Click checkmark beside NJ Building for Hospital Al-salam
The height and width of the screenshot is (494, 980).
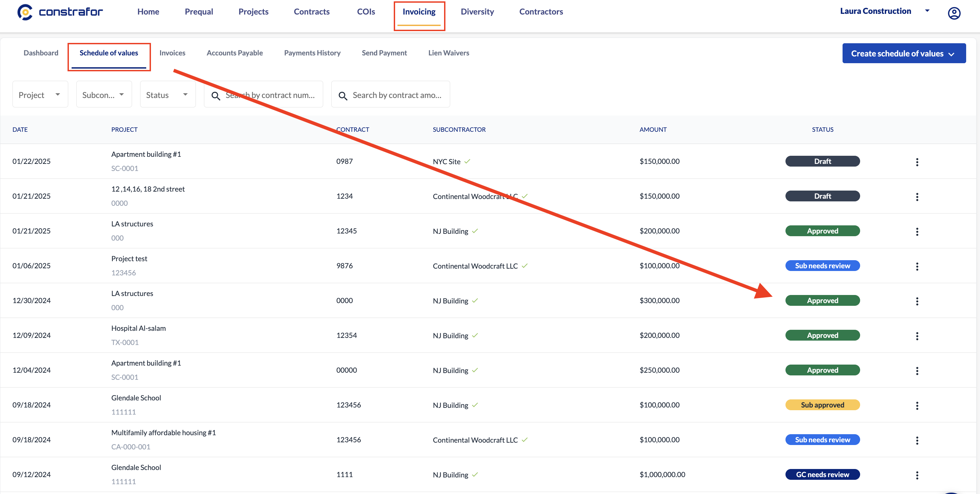[475, 335]
